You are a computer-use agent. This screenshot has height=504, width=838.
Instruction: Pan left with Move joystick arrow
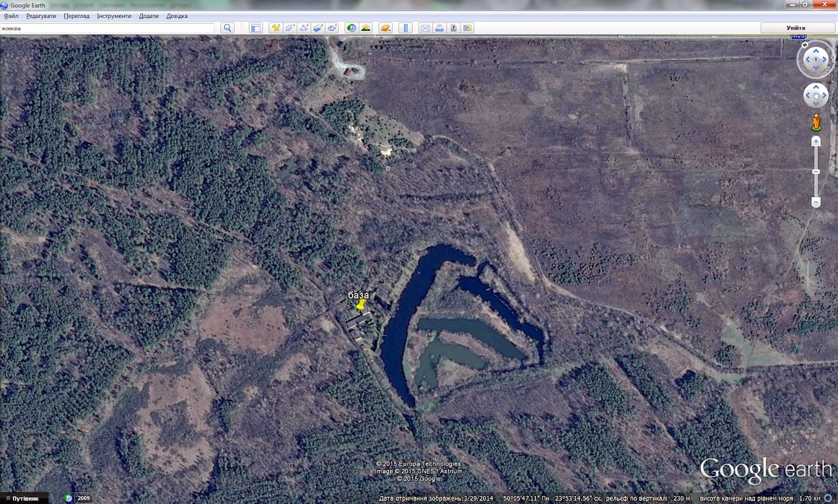[808, 96]
